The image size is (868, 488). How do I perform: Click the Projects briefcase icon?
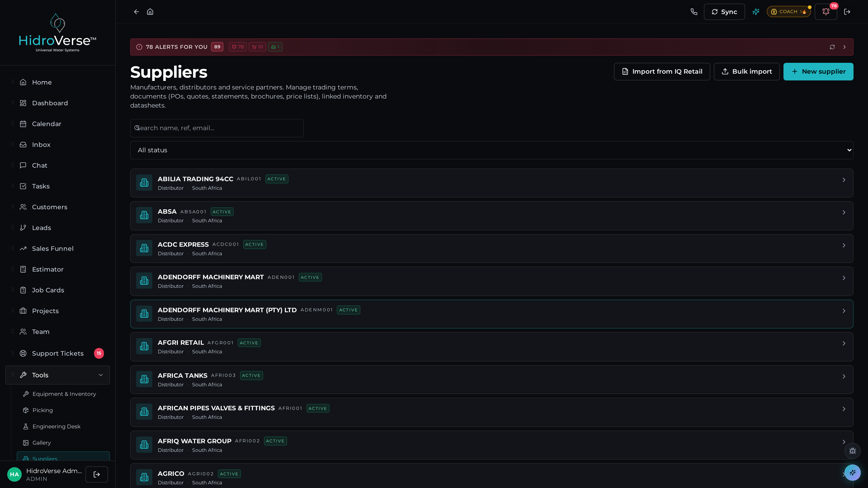[x=23, y=311]
